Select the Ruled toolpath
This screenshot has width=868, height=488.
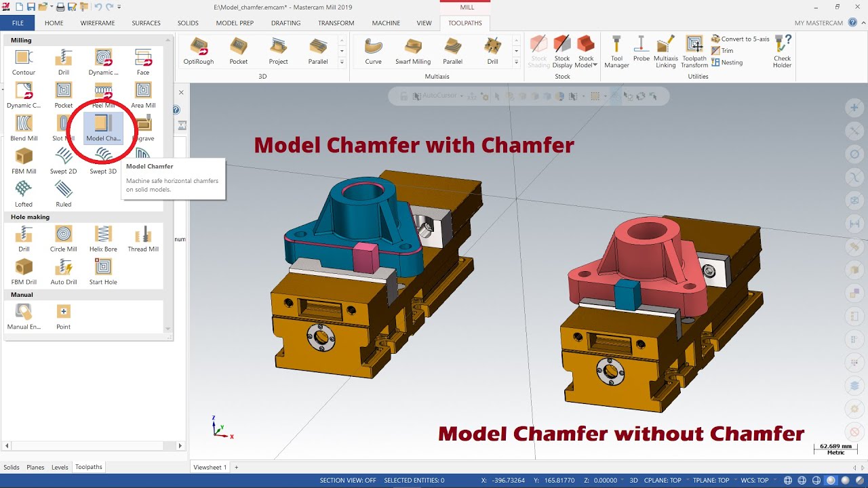pos(63,194)
